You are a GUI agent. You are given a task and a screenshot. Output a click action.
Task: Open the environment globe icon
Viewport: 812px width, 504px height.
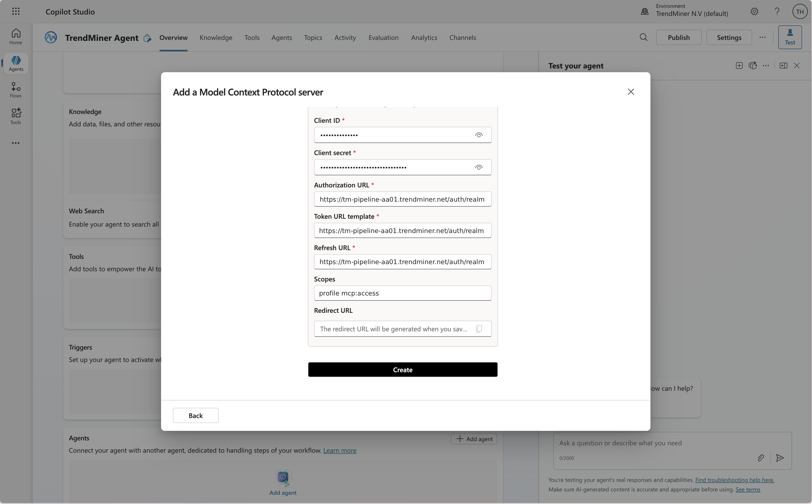tap(645, 11)
